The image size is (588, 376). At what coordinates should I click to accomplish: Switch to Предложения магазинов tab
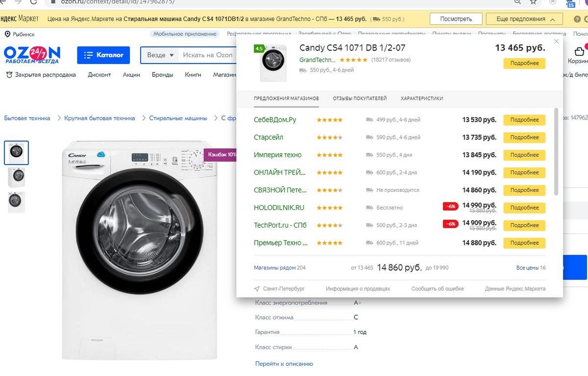pos(286,98)
